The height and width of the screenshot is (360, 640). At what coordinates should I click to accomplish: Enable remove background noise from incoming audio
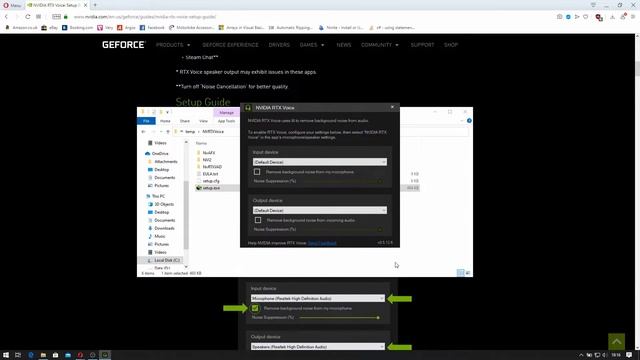tap(258, 220)
